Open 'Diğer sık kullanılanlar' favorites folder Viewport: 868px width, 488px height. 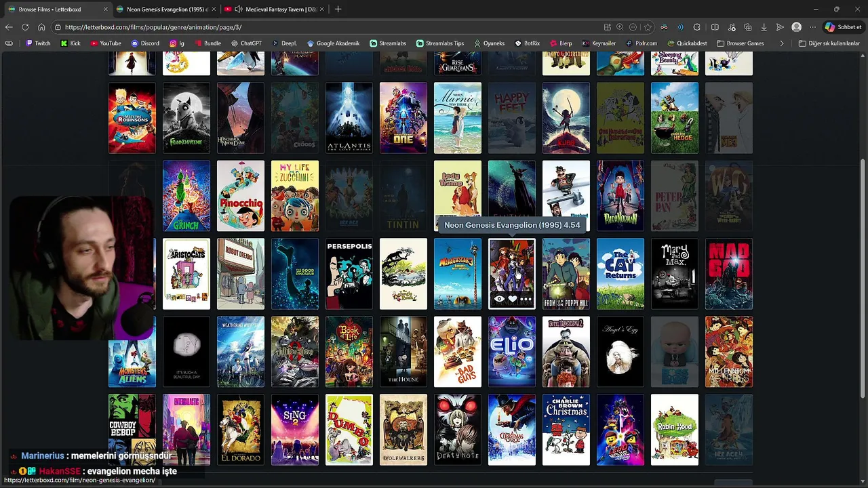coord(829,43)
